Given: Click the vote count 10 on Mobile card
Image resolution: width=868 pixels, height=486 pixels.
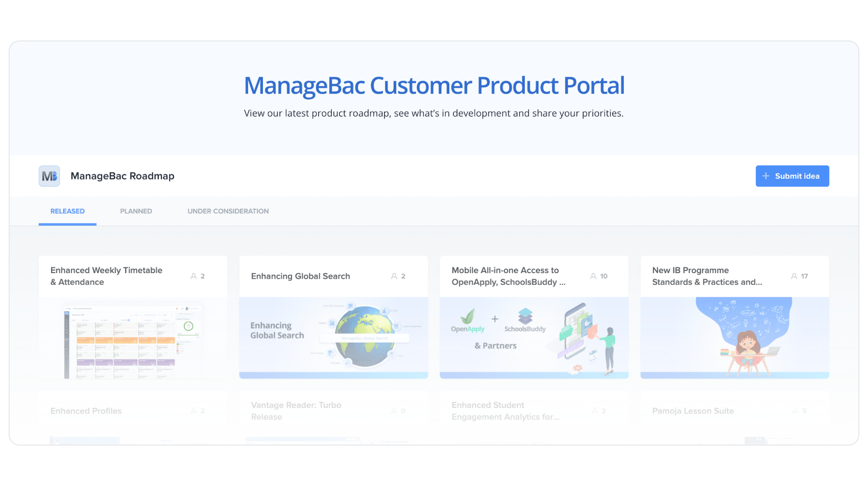Looking at the screenshot, I should coord(604,276).
